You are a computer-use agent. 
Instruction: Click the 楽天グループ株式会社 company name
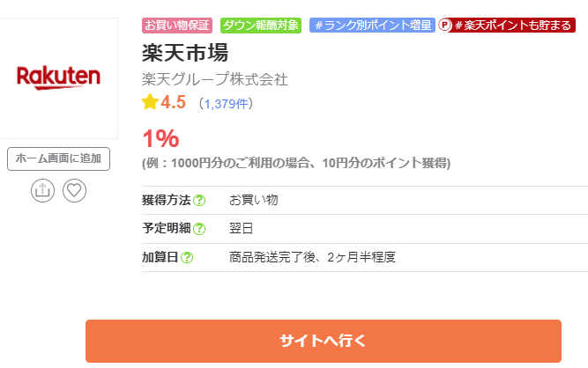click(x=215, y=79)
